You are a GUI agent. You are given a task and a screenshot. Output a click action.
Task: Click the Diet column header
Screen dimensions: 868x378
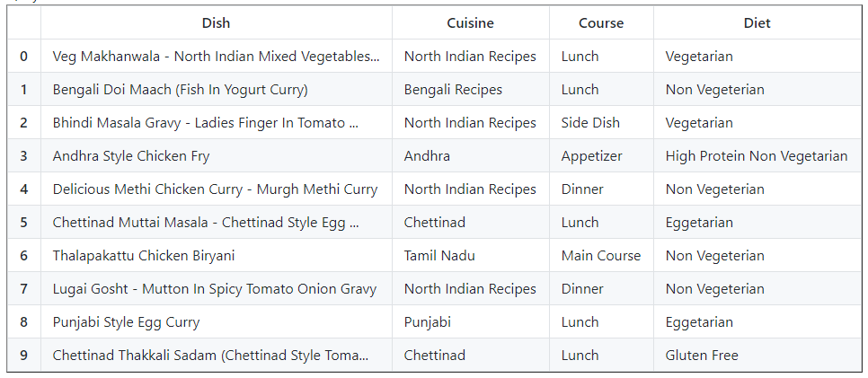pos(757,23)
